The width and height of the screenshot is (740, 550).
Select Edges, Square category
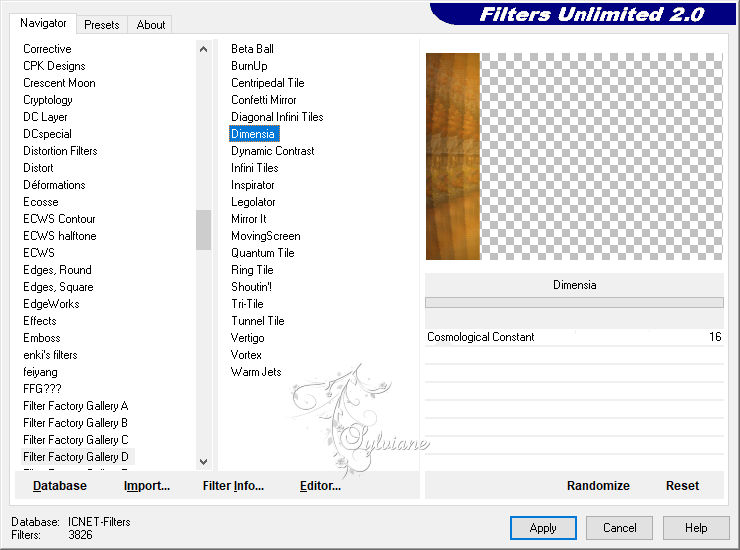(59, 287)
